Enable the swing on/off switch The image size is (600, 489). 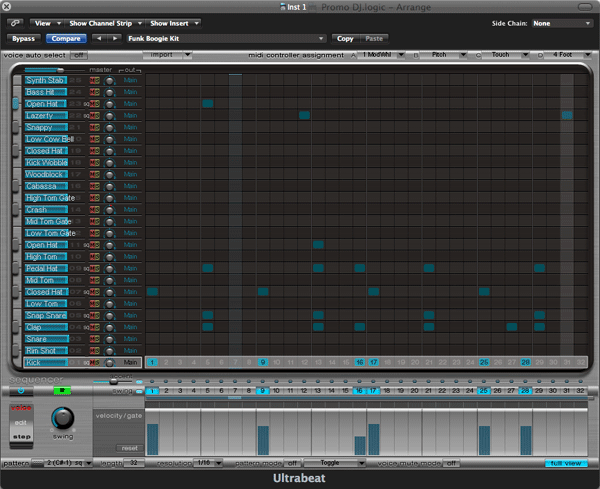click(x=139, y=391)
